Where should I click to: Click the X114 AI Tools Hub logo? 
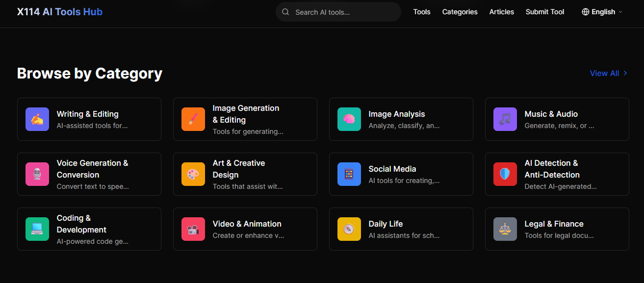pyautogui.click(x=60, y=12)
